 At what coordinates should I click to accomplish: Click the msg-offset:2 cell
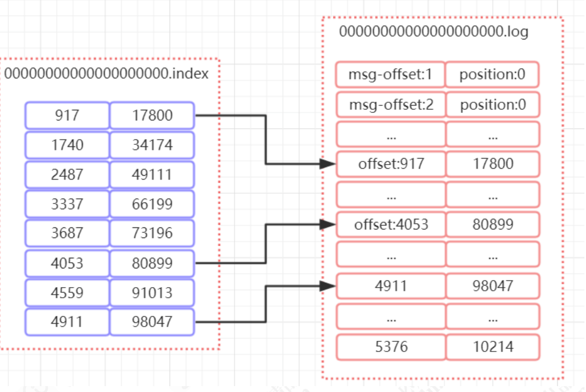[390, 104]
